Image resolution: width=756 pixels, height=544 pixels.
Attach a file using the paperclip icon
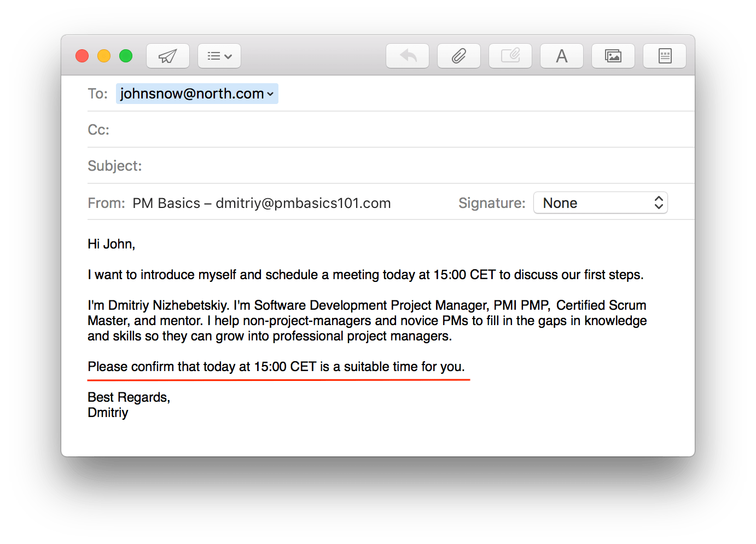tap(459, 56)
